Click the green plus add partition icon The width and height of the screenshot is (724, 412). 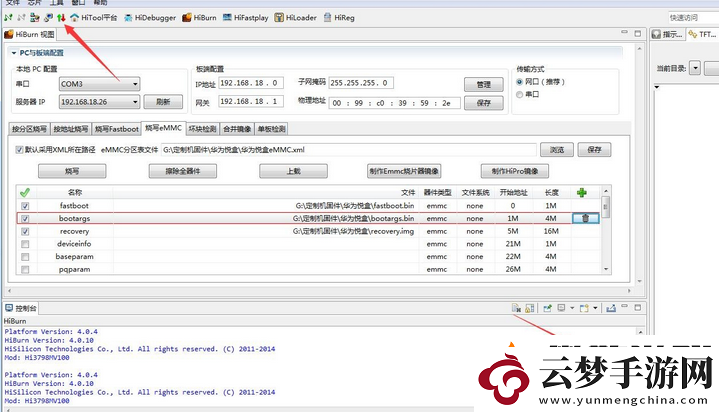pos(582,192)
